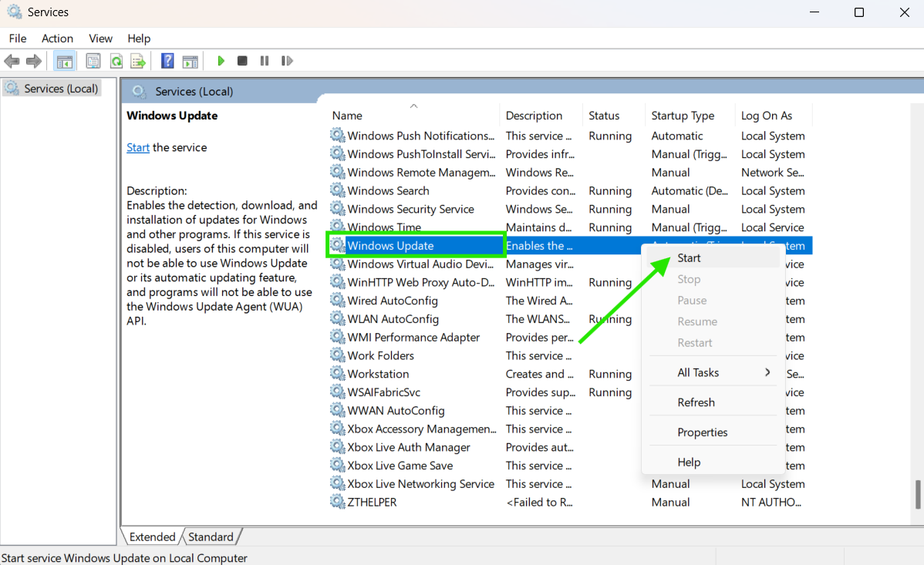Click the green Refresh icon in the toolbar
Image resolution: width=924 pixels, height=565 pixels.
[116, 61]
